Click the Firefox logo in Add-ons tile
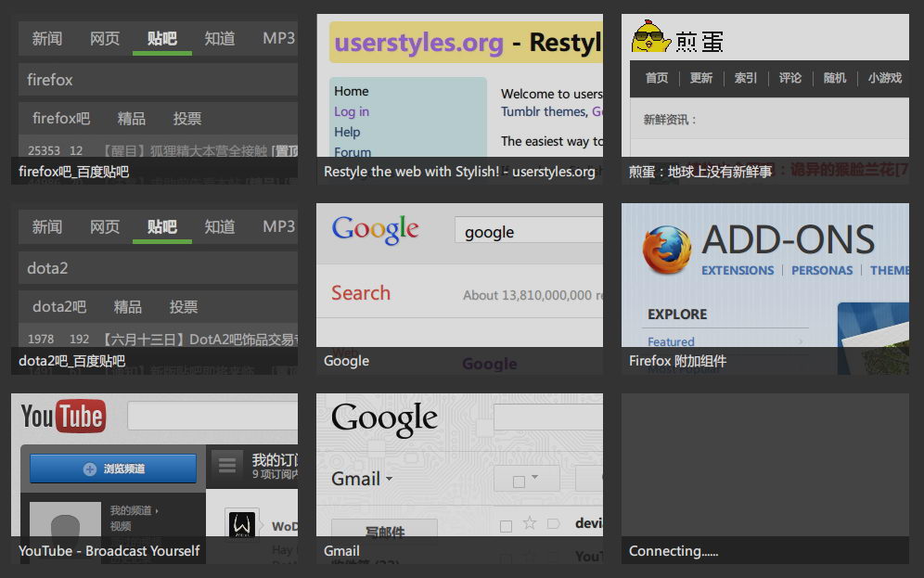The image size is (924, 578). pos(666,250)
